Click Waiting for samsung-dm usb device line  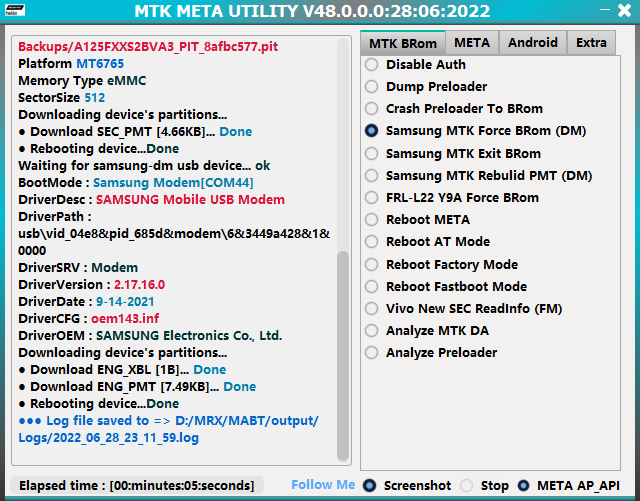tap(144, 165)
